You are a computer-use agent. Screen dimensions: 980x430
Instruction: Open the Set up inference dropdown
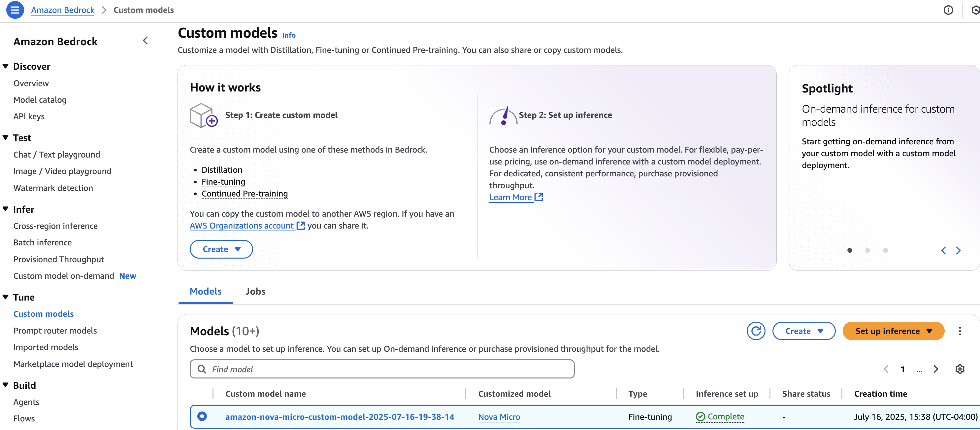tap(893, 331)
